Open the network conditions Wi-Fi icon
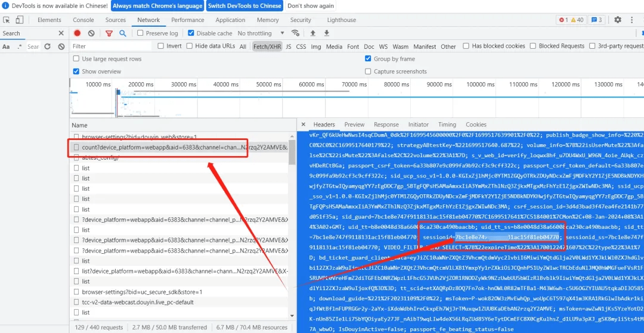 [x=295, y=33]
